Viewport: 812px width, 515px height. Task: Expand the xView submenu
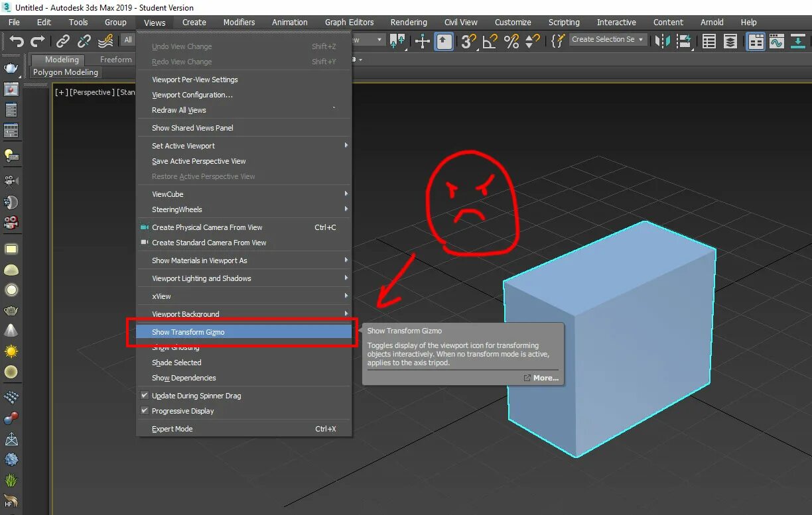243,296
